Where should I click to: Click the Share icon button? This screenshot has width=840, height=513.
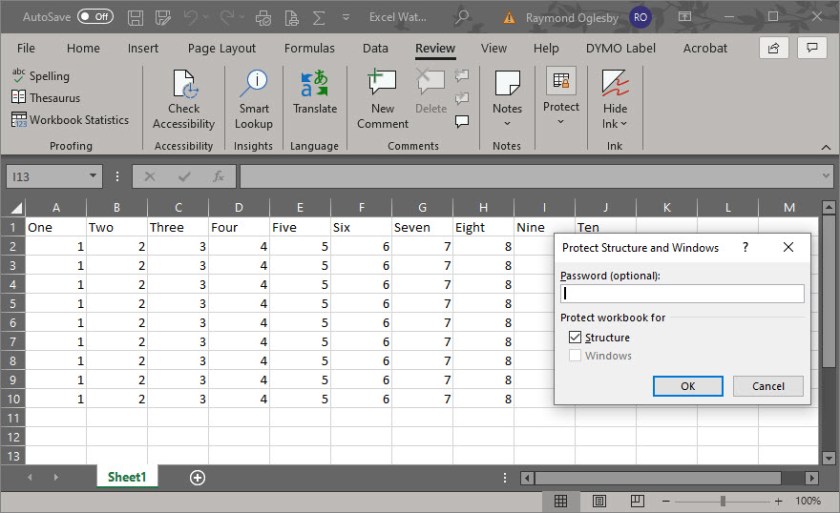tap(774, 48)
